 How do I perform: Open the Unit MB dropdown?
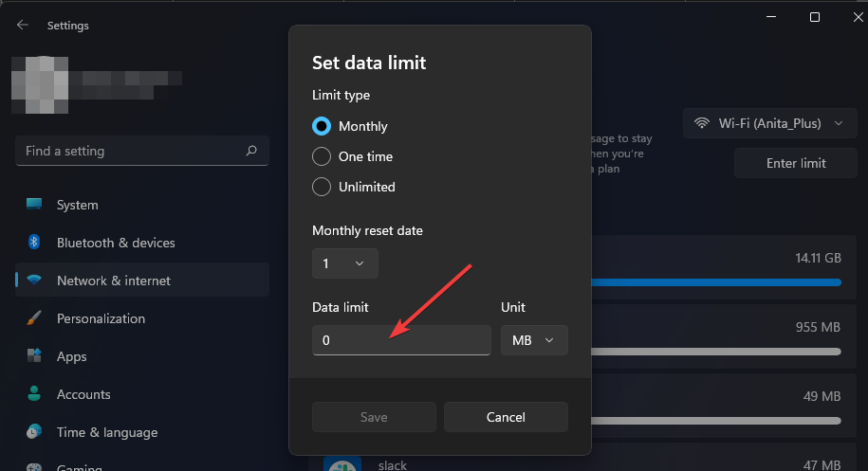(534, 340)
